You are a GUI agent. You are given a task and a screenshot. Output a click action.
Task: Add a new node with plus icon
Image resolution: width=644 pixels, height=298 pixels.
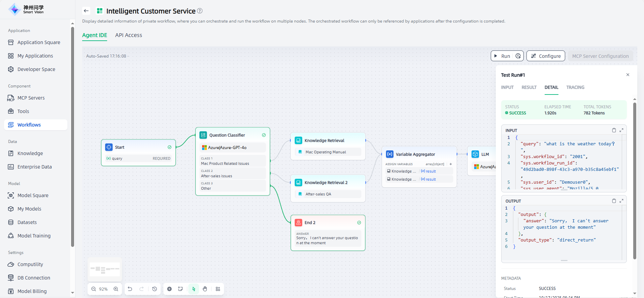[169, 289]
